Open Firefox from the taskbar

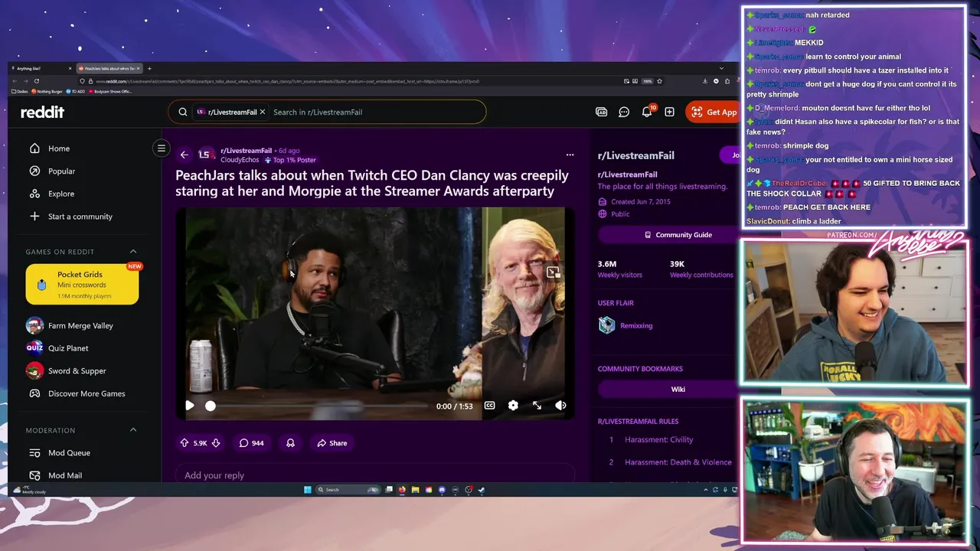402,490
